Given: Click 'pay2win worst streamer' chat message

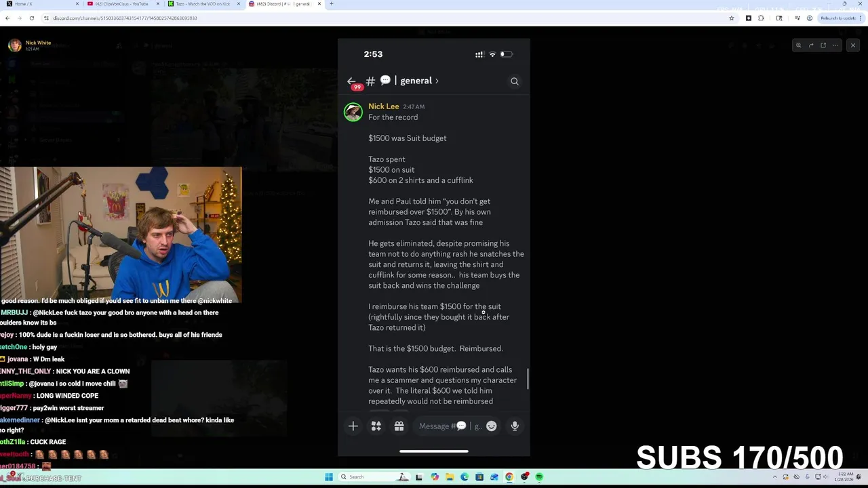Looking at the screenshot, I should point(67,408).
